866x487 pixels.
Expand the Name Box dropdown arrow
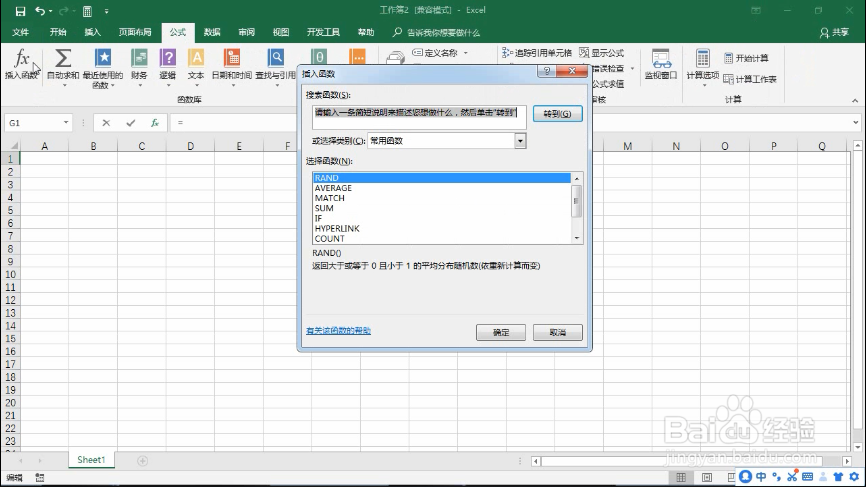pyautogui.click(x=66, y=123)
